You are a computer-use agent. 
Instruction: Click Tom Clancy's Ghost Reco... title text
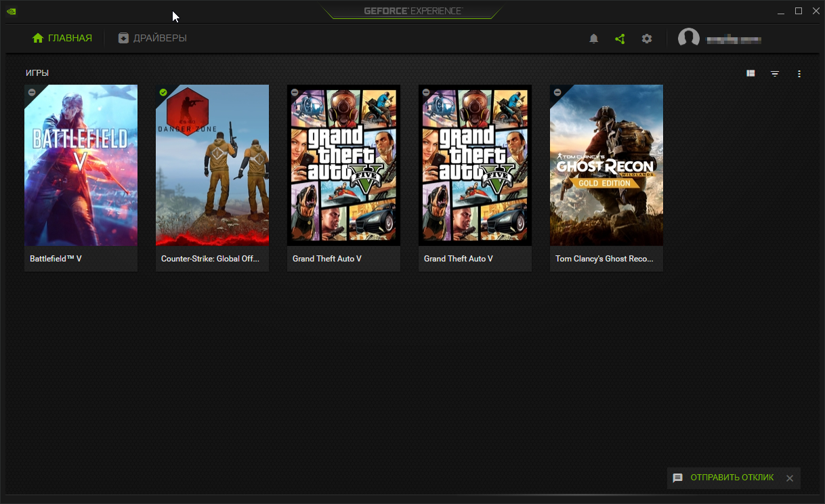pyautogui.click(x=604, y=259)
